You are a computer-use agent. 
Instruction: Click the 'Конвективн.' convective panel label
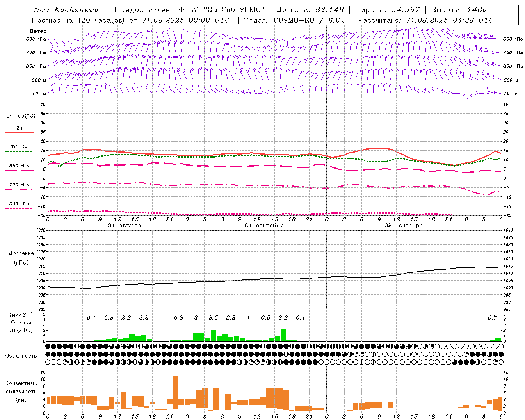click(x=21, y=383)
